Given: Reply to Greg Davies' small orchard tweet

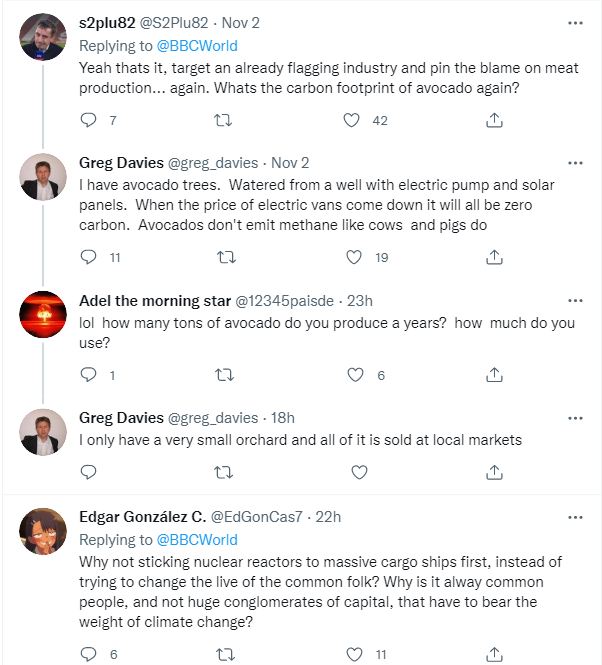Looking at the screenshot, I should [88, 471].
